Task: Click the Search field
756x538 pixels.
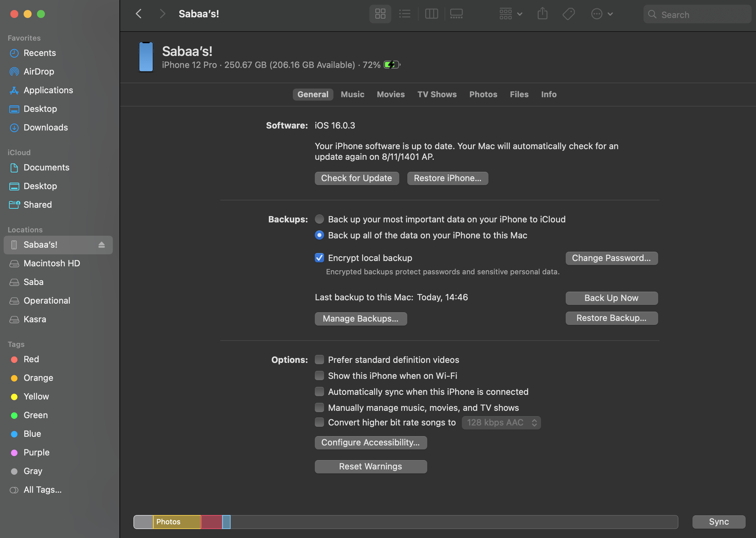Action: (x=697, y=14)
